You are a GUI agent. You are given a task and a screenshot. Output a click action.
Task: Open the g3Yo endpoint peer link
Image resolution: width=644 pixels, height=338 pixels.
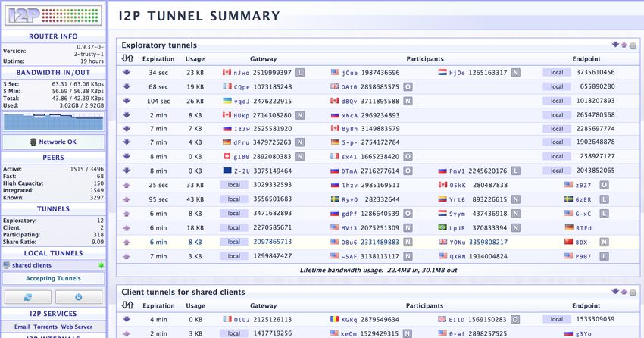coord(583,334)
